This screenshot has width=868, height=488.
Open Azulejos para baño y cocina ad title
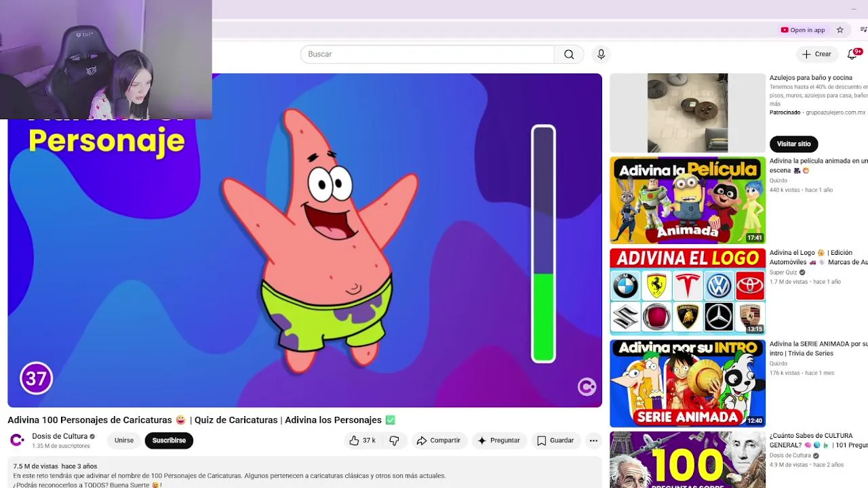(810, 77)
